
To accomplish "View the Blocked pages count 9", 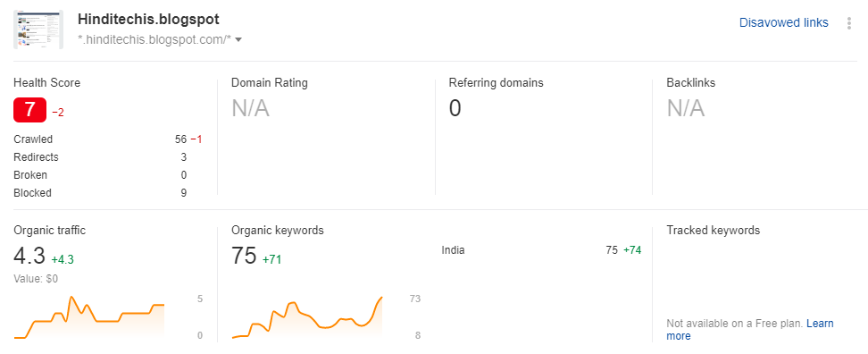I will pyautogui.click(x=184, y=193).
